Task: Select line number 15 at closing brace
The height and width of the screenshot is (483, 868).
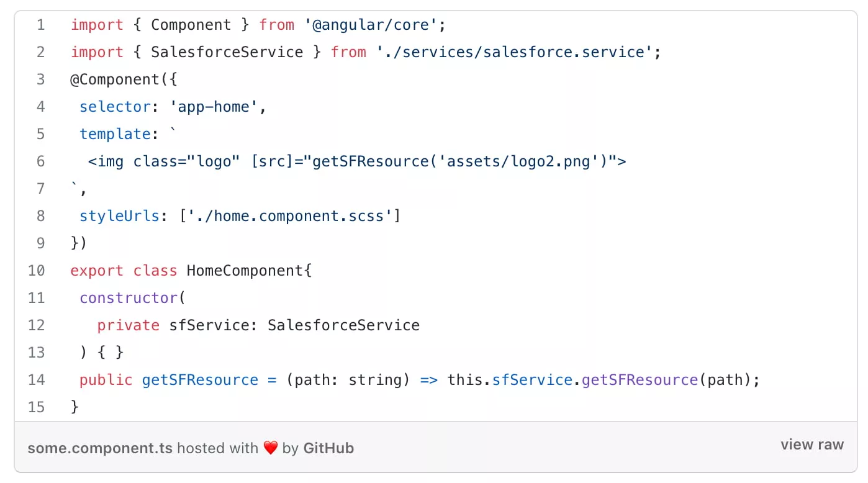Action: click(37, 407)
